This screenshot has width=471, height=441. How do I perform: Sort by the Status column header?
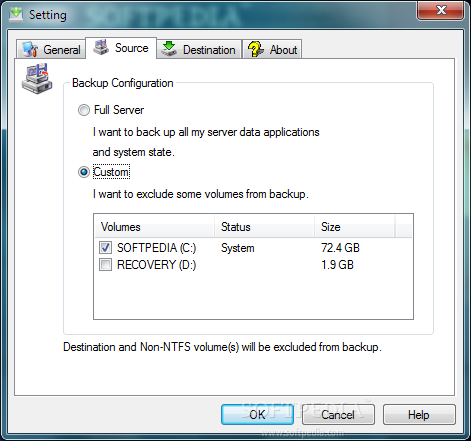[264, 227]
